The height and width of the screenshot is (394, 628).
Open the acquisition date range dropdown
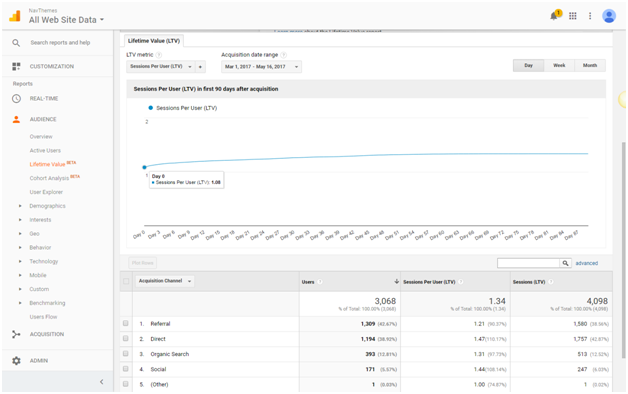click(261, 67)
